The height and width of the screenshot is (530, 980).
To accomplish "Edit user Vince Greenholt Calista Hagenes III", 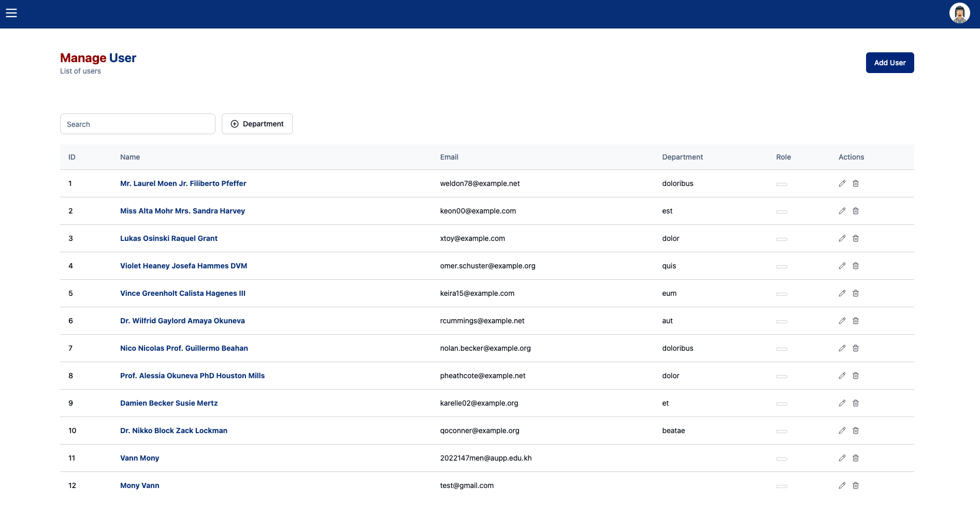I will tap(842, 293).
